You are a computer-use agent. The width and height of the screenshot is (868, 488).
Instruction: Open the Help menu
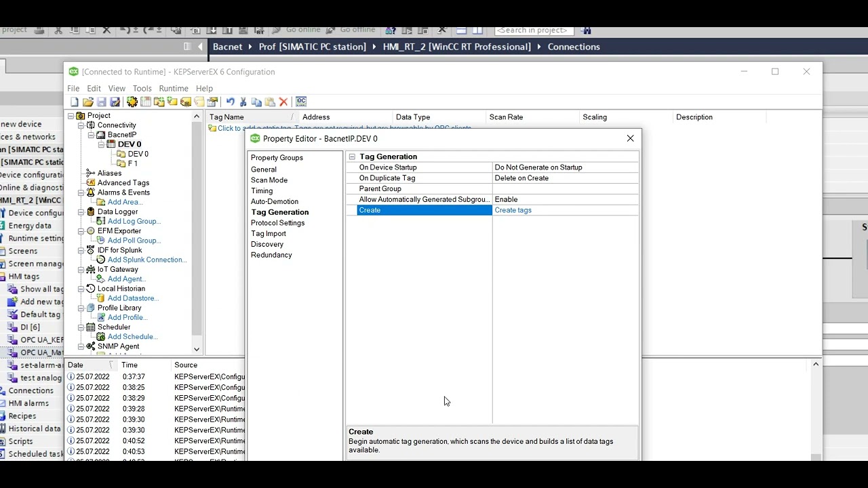pyautogui.click(x=204, y=89)
